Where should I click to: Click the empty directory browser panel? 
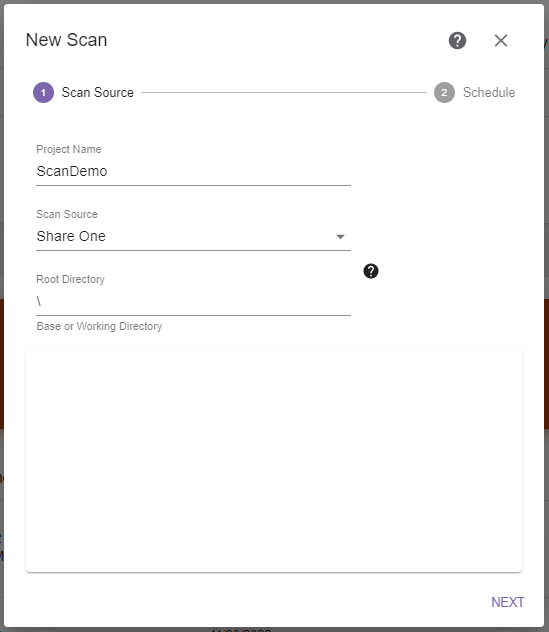pos(274,459)
